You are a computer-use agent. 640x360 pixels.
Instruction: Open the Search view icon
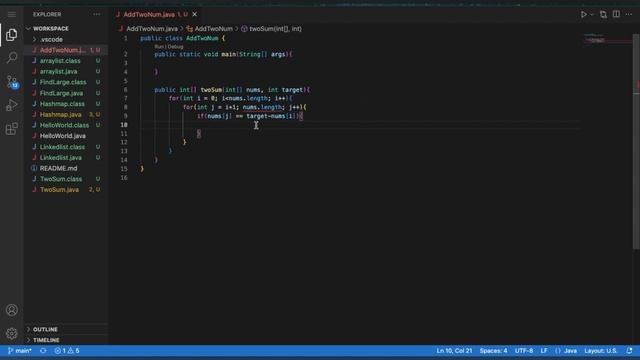pyautogui.click(x=12, y=58)
